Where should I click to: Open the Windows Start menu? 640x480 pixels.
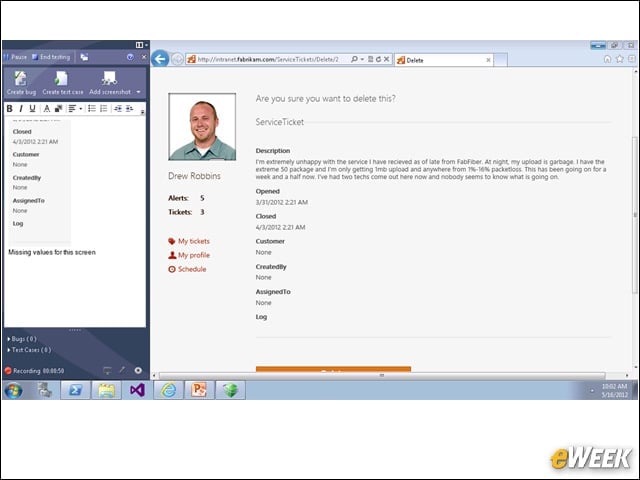tap(13, 391)
